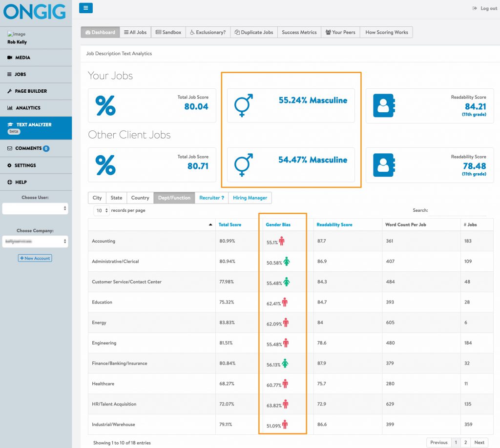Viewport: 500px width, 448px height.
Task: Open the records per page selector
Action: click(101, 211)
